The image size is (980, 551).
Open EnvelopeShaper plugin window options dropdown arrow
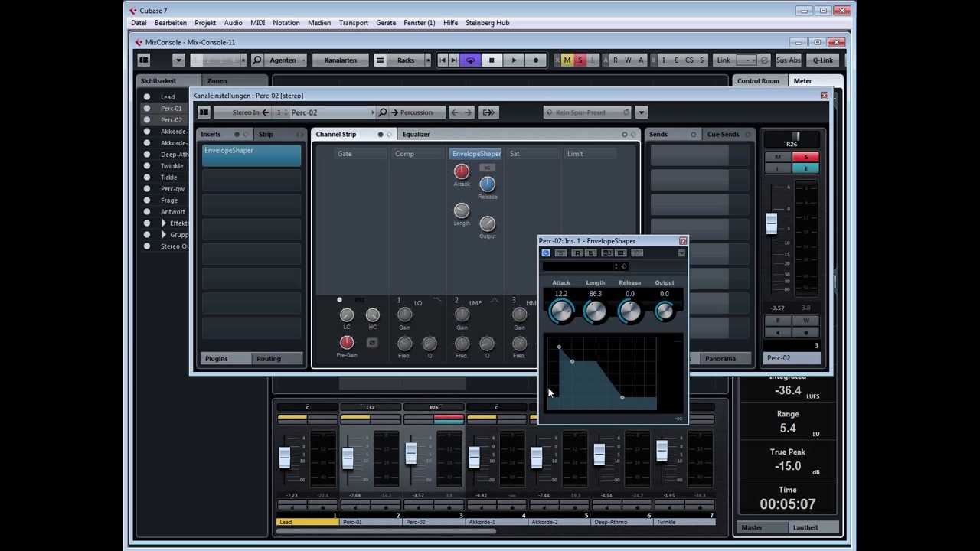681,253
